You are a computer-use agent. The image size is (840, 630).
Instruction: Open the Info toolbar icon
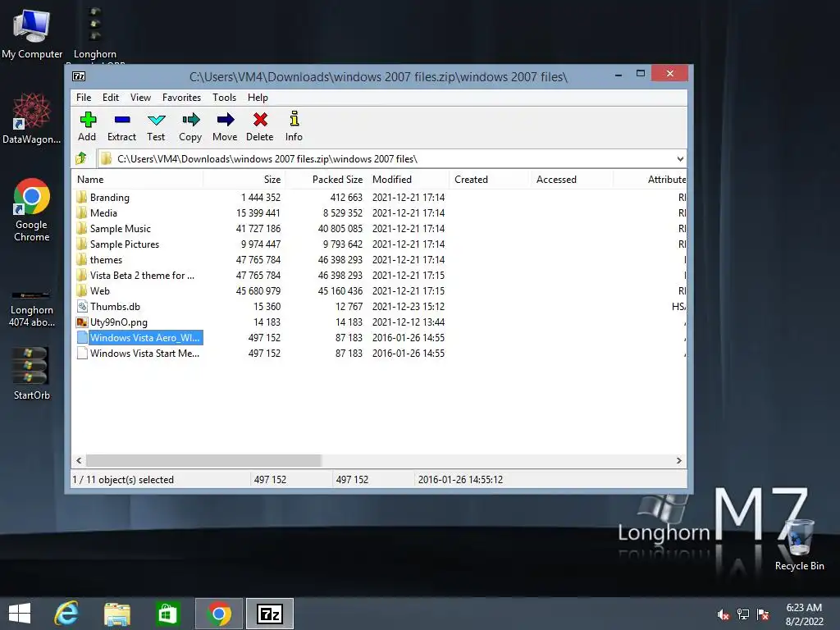pyautogui.click(x=294, y=118)
